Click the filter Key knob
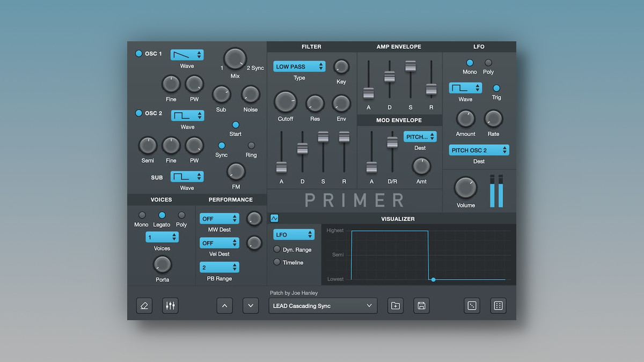 pos(341,67)
